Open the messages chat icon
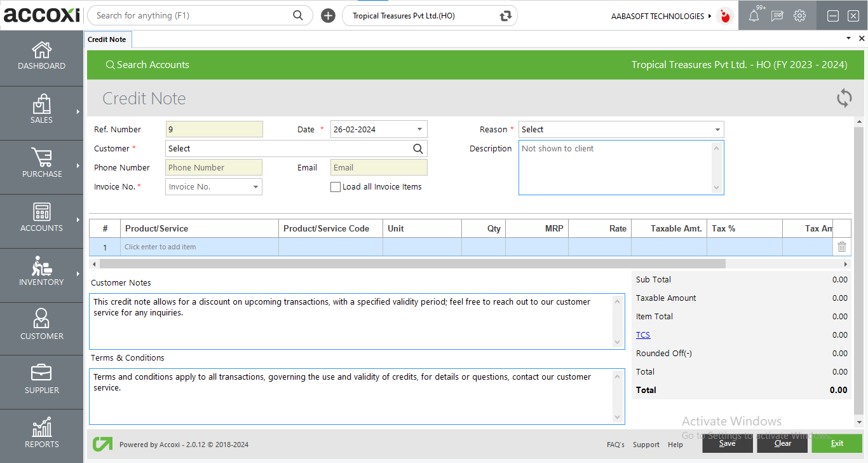 pos(776,17)
